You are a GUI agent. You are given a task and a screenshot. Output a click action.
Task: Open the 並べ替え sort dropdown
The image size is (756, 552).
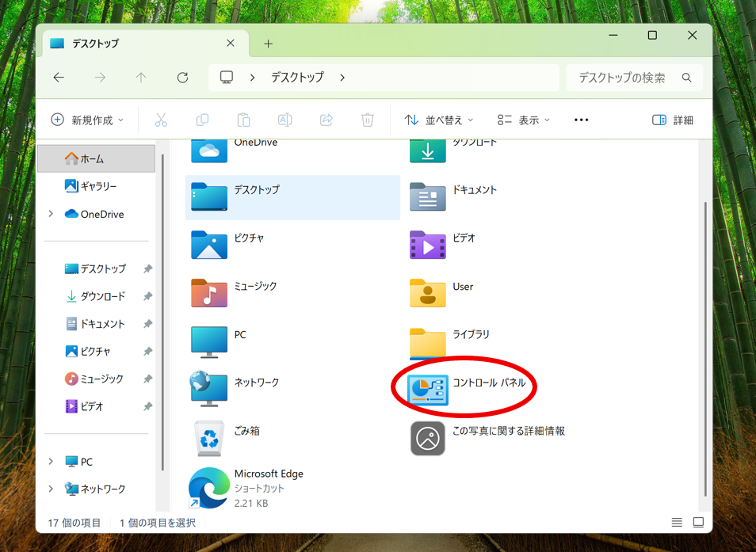pos(438,120)
